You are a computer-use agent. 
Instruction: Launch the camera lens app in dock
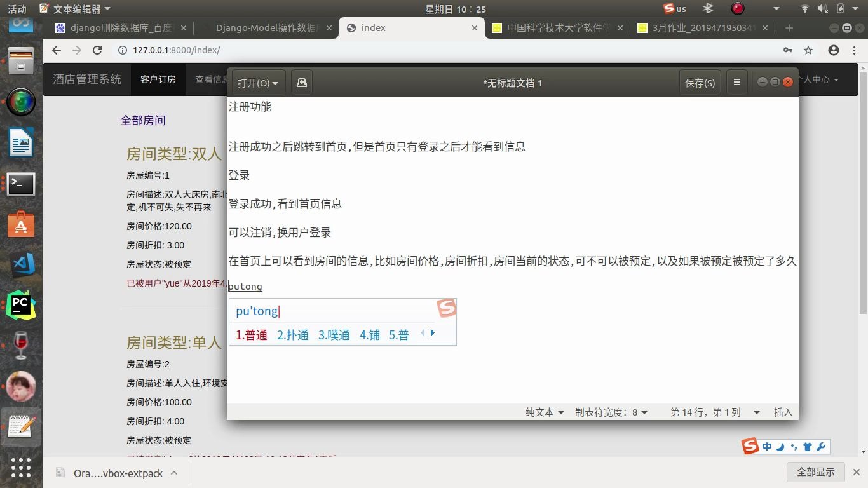click(x=21, y=102)
